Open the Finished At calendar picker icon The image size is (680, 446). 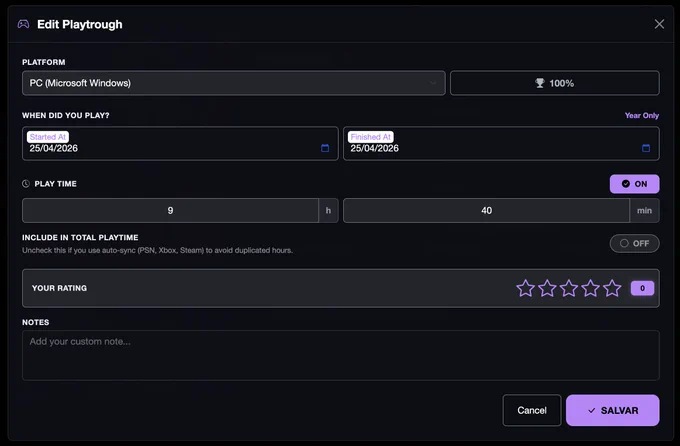tap(646, 148)
